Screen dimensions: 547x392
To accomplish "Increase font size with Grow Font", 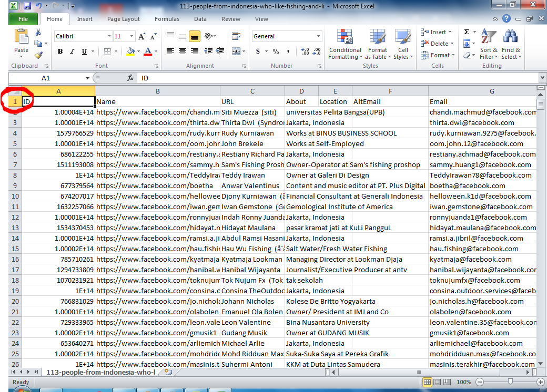I will point(141,36).
